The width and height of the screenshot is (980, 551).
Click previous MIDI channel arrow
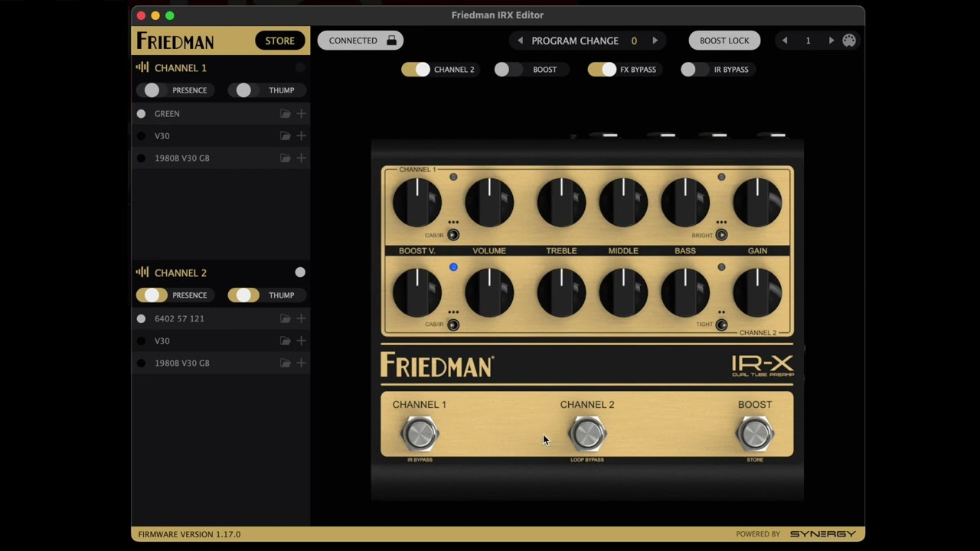click(785, 41)
